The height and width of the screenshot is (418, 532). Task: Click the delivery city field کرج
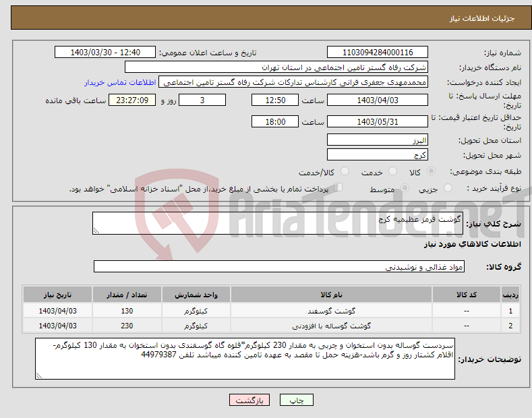[378, 154]
